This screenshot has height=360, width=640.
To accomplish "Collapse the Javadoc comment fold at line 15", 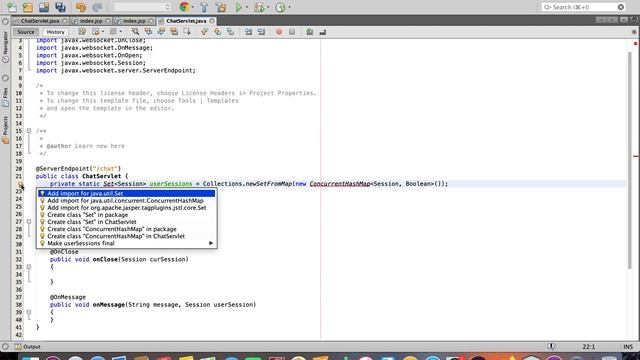I will click(x=29, y=131).
